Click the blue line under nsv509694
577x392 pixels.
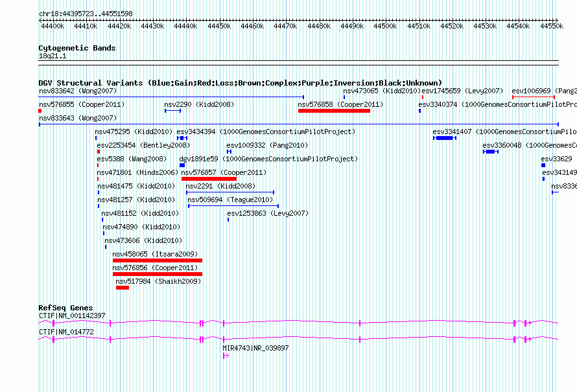pos(233,206)
